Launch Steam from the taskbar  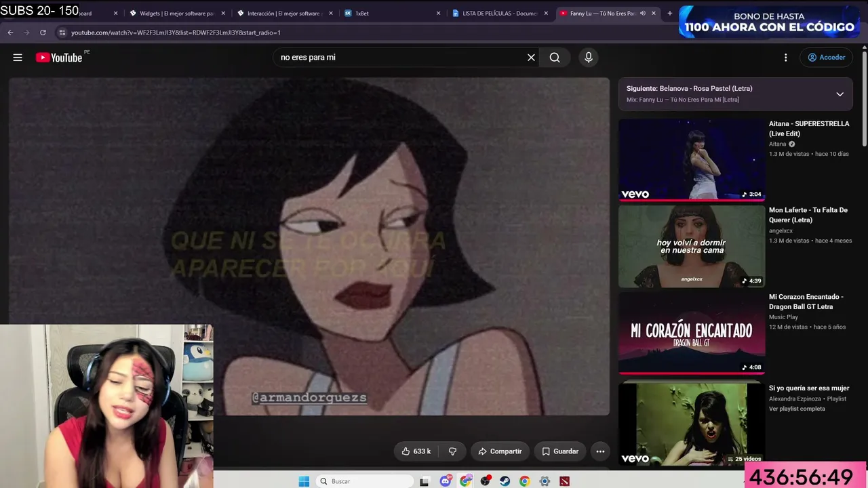[x=505, y=481]
